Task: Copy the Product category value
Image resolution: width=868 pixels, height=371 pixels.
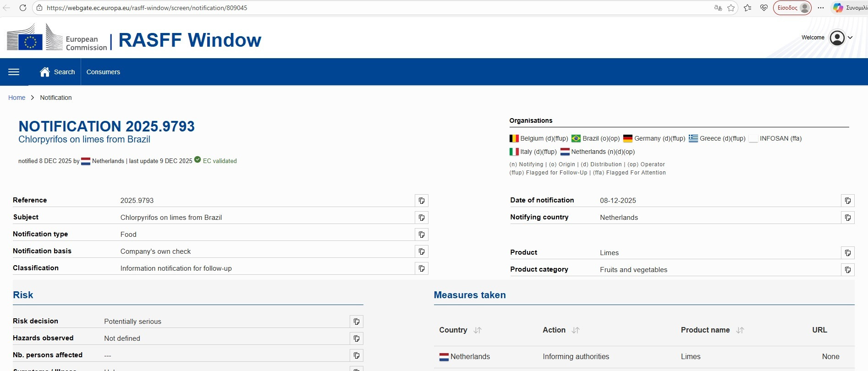Action: click(847, 270)
